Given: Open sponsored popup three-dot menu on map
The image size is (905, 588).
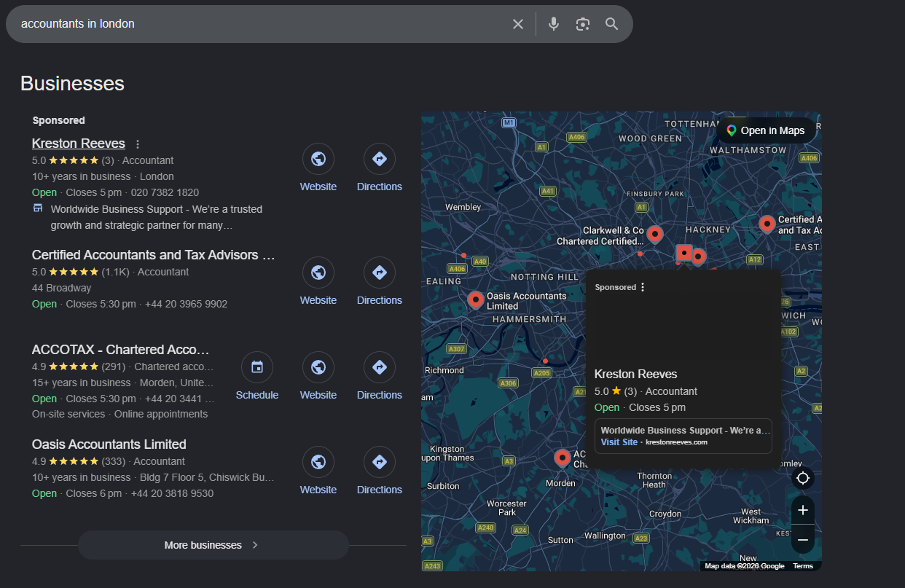Looking at the screenshot, I should [x=643, y=287].
